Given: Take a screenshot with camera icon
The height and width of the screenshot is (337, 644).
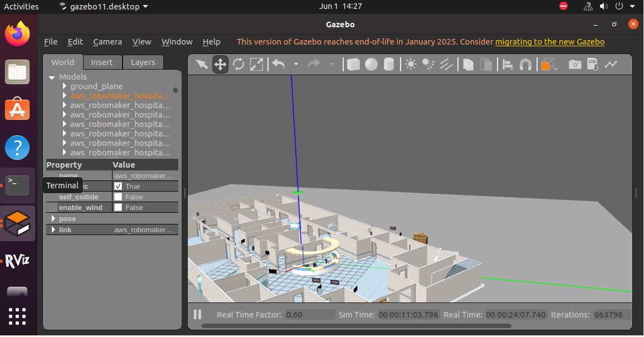Looking at the screenshot, I should (574, 65).
